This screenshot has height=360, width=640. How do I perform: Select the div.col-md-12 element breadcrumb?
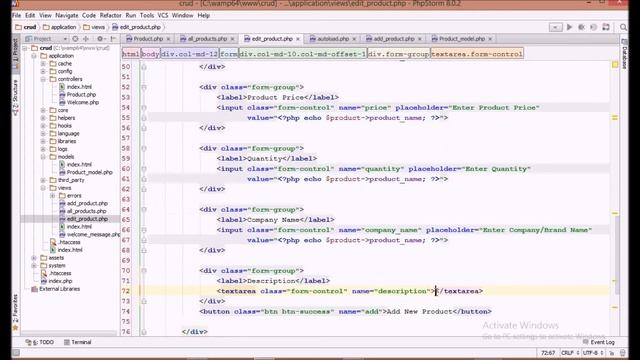click(189, 54)
